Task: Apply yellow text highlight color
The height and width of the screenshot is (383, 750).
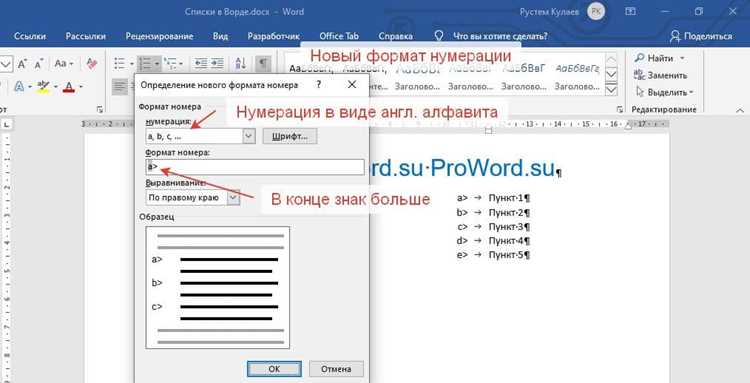Action: [44, 87]
